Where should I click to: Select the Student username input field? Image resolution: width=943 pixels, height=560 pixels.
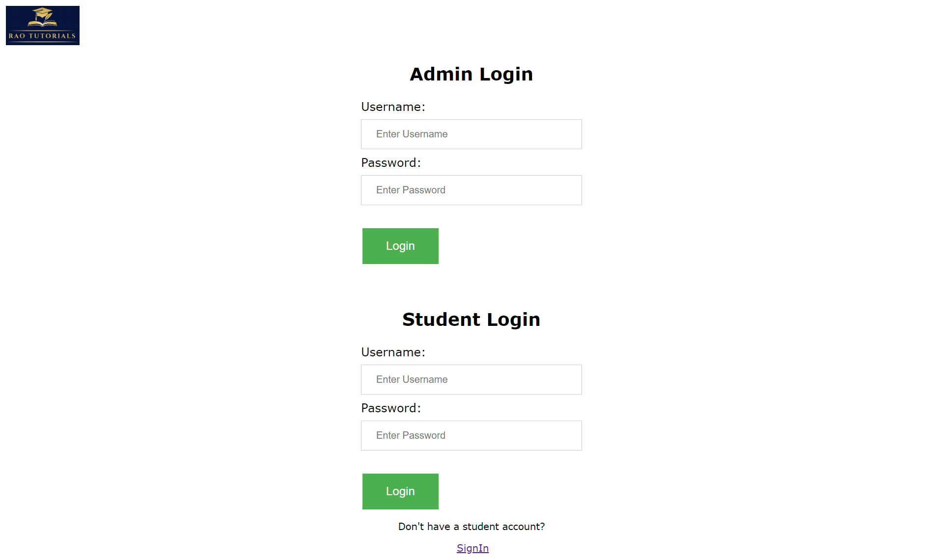pos(471,379)
